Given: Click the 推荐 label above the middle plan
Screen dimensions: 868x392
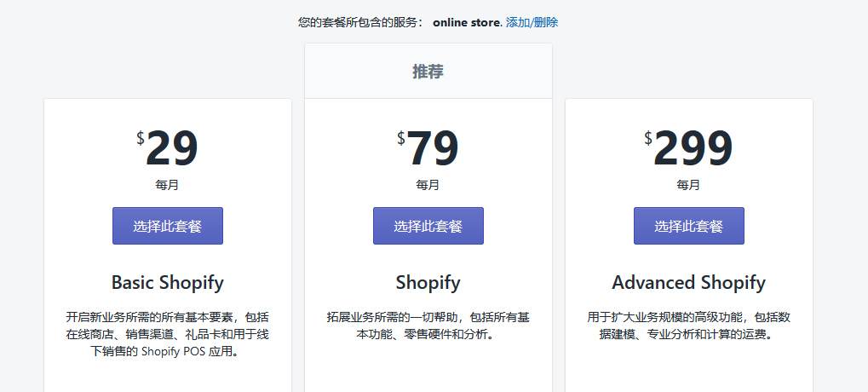Looking at the screenshot, I should click(x=428, y=72).
